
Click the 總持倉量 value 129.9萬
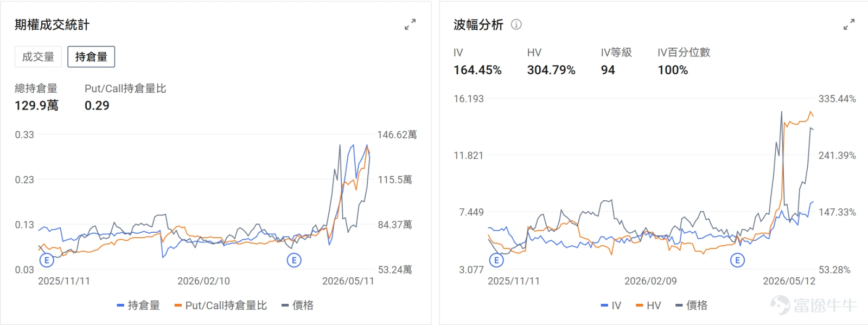36,105
